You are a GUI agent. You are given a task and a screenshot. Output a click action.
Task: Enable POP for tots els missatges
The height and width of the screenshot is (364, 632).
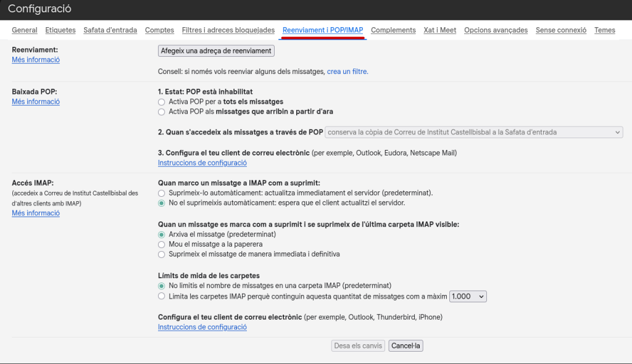coord(162,102)
